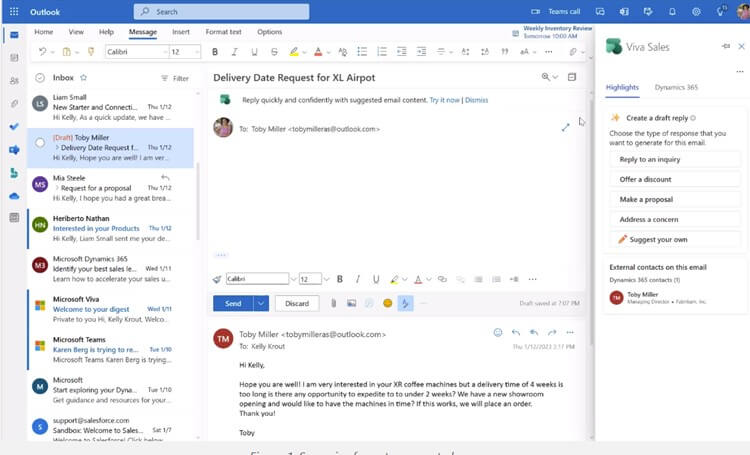750x455 pixels.
Task: Click the Strikethrough icon in the ribbon
Action: [274, 52]
